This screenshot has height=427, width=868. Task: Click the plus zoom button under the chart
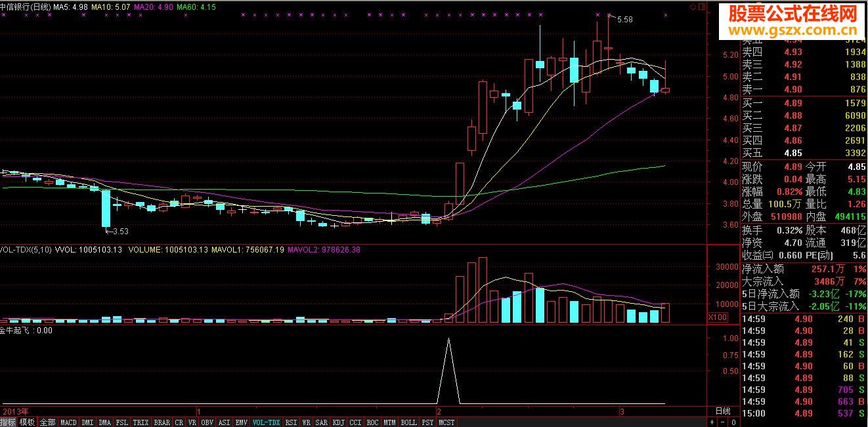[712, 422]
